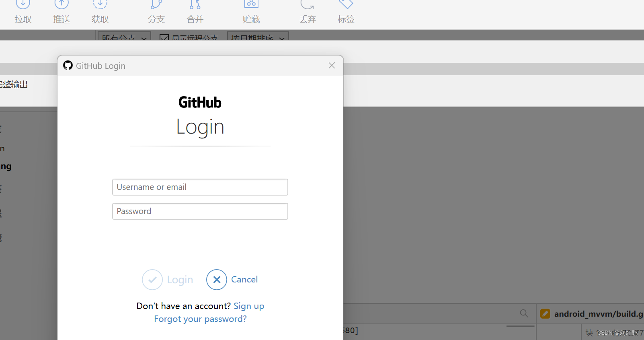Click the Fetch (获取) toolbar icon
The height and width of the screenshot is (340, 644).
coord(100,4)
